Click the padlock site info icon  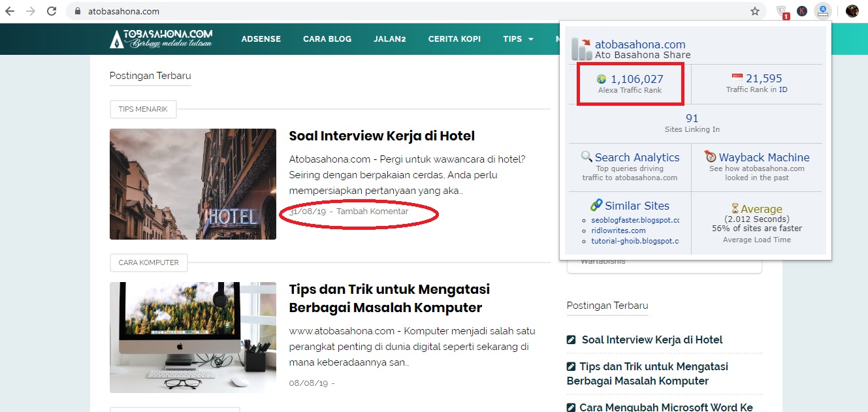coord(78,11)
